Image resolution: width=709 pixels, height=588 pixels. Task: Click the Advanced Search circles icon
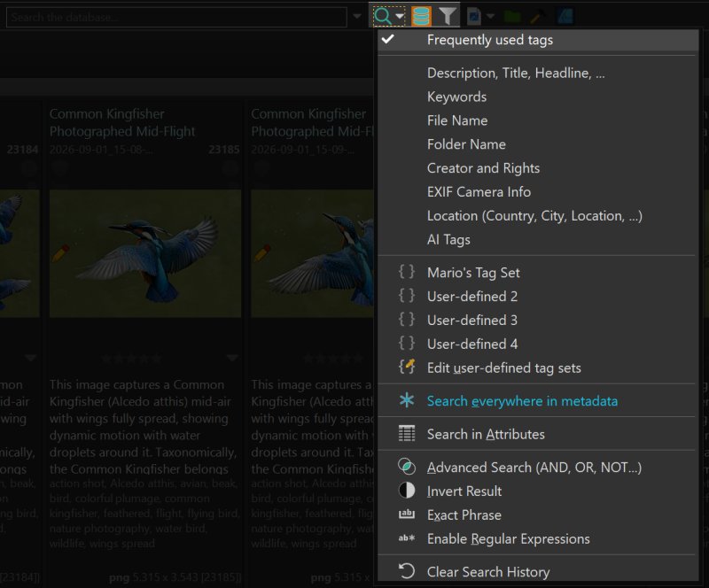tap(407, 467)
